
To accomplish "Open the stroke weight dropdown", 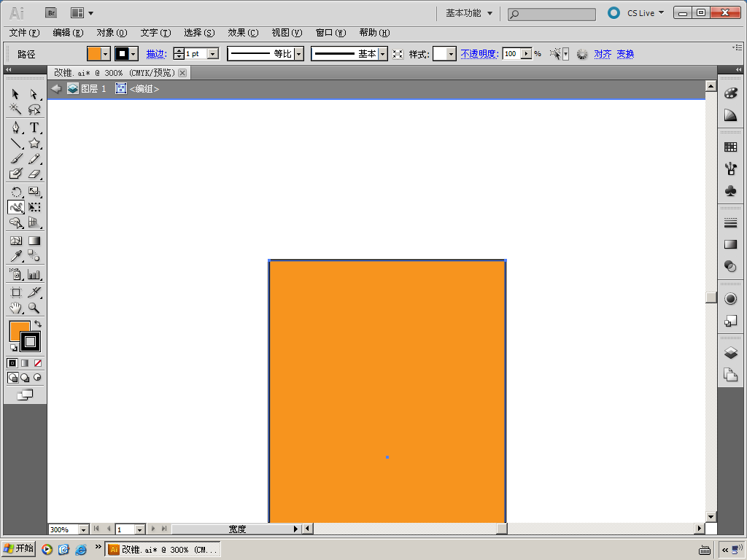I will click(214, 54).
